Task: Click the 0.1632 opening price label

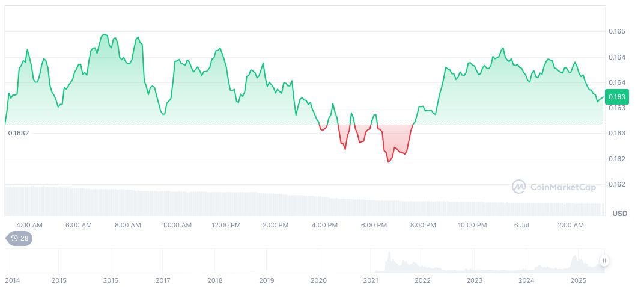Action: point(19,133)
